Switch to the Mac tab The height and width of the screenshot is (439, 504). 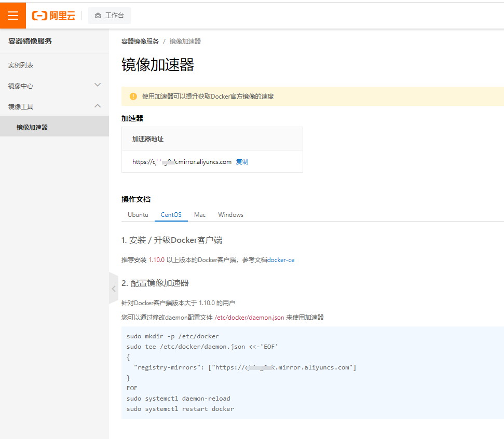click(200, 215)
